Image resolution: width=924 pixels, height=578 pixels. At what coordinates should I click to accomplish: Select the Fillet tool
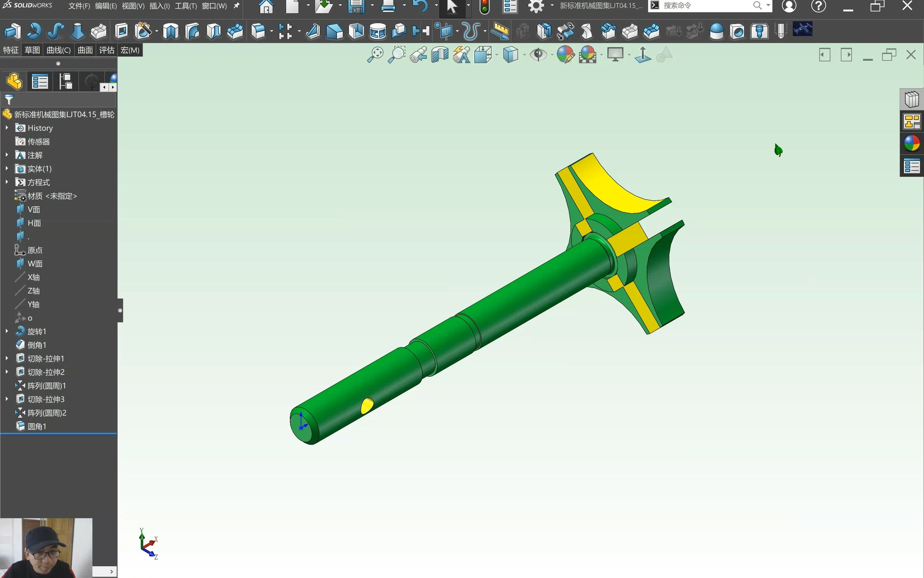258,31
